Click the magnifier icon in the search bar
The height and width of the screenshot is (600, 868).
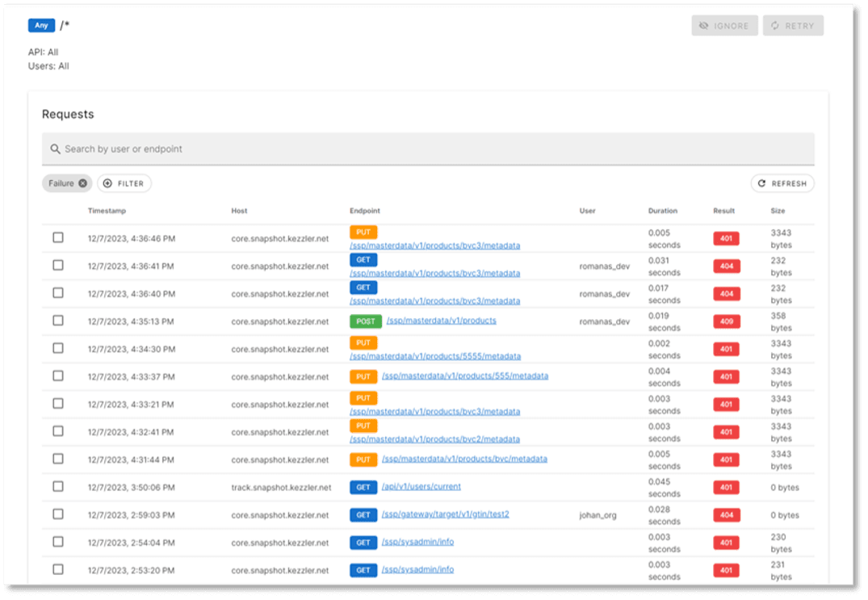pyautogui.click(x=55, y=149)
